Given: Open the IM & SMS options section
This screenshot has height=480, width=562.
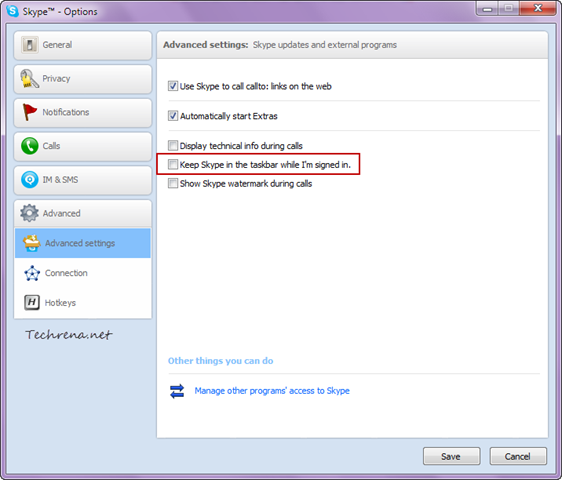Looking at the screenshot, I should pos(82,180).
